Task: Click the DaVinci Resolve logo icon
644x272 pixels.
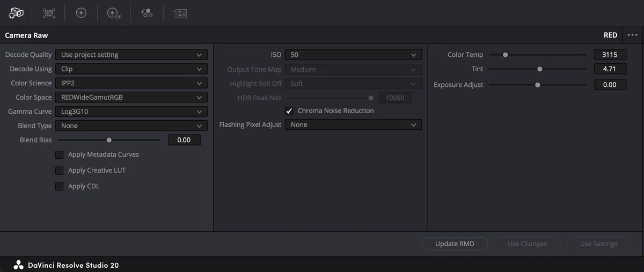Action: (x=18, y=265)
